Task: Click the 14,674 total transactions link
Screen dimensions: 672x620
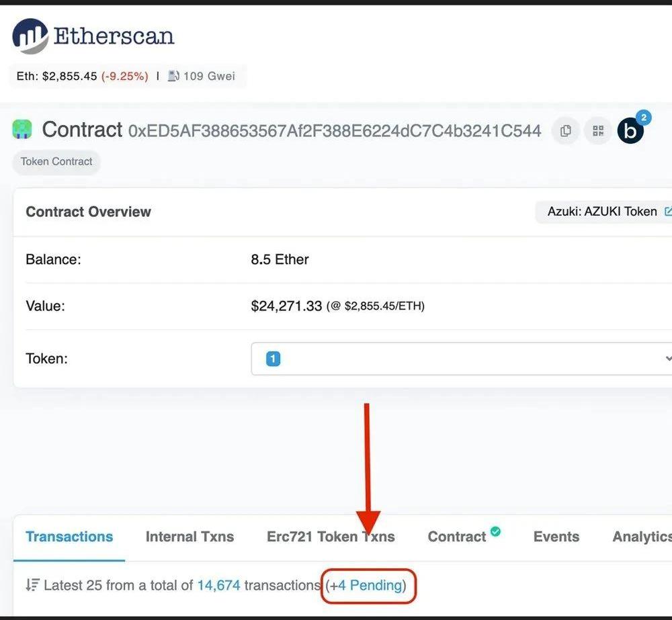Action: click(x=218, y=585)
